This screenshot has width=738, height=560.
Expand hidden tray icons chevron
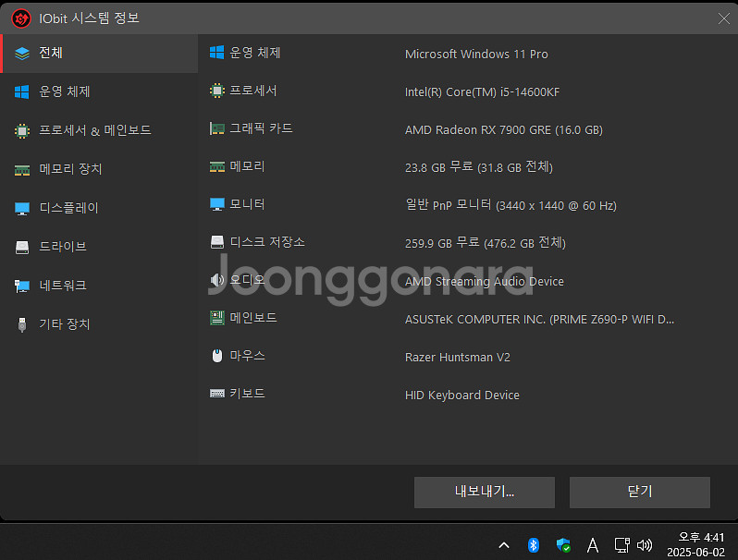pos(504,545)
